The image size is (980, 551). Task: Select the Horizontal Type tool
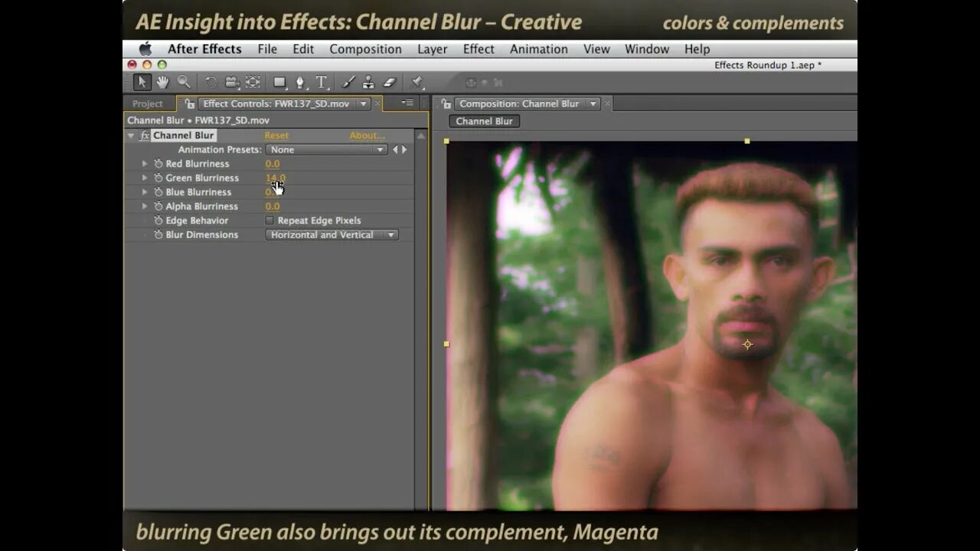click(322, 82)
